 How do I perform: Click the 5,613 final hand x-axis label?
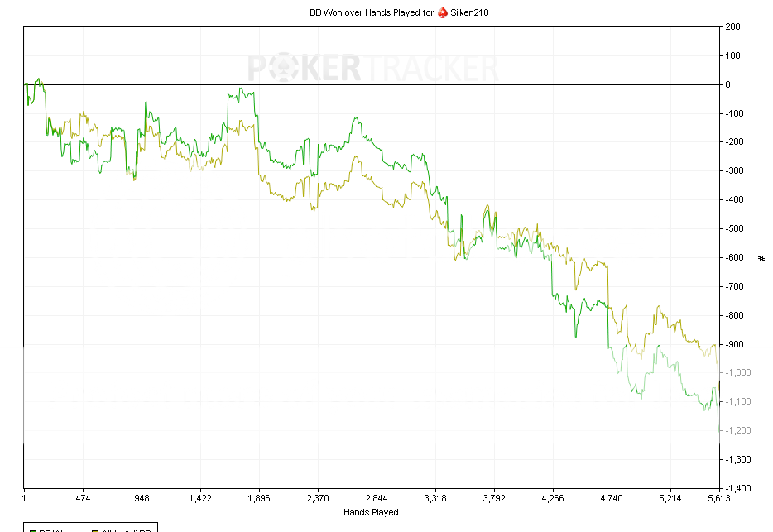click(718, 499)
